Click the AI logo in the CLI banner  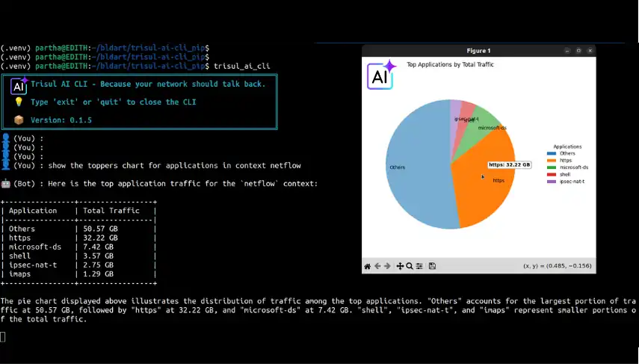click(x=19, y=86)
